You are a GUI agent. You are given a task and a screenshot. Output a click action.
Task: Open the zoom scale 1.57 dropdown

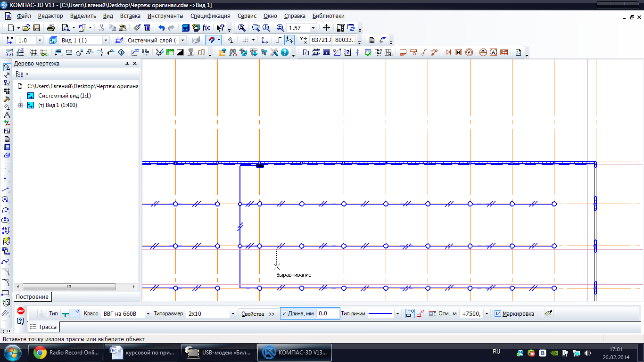(x=313, y=28)
